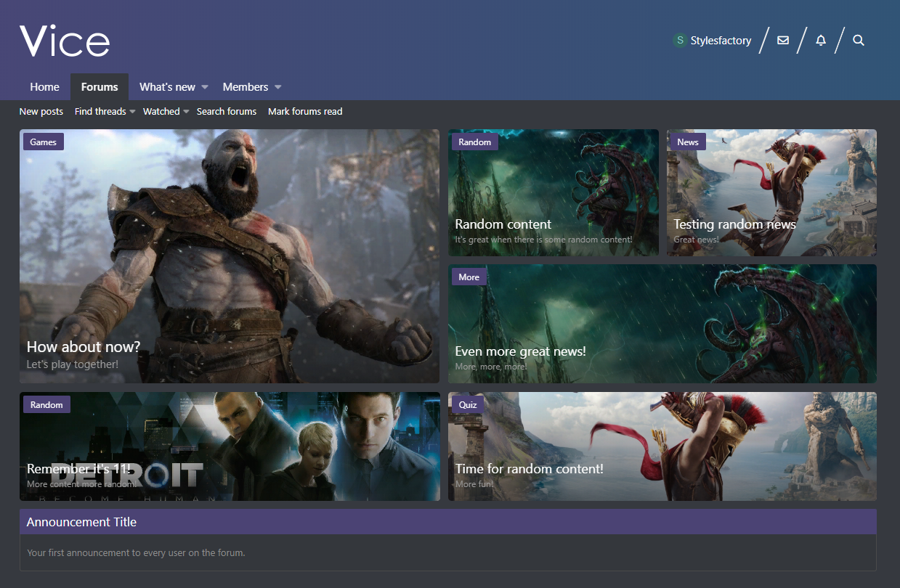Click the Search forums link
The width and height of the screenshot is (900, 588).
click(x=227, y=111)
